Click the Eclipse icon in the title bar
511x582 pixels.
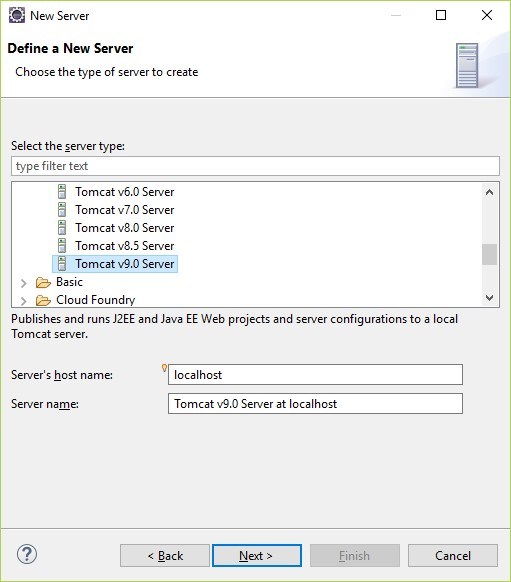click(17, 16)
